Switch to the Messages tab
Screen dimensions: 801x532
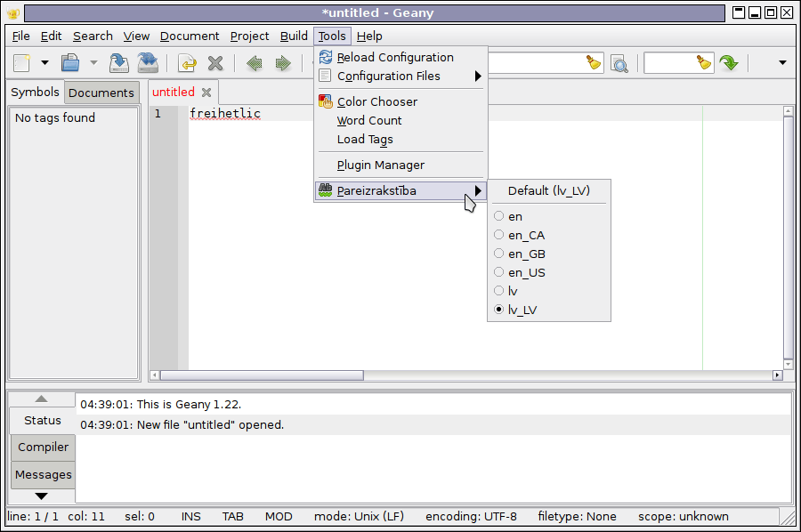44,474
